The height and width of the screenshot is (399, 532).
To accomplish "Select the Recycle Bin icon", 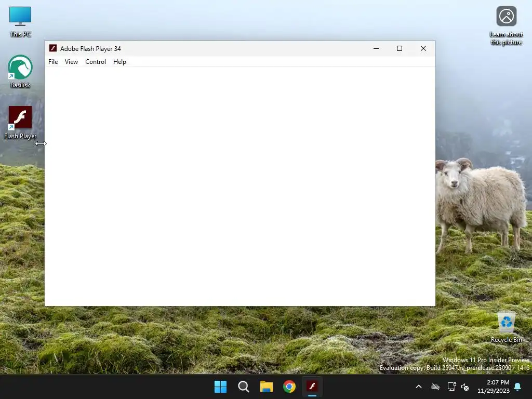I will 506,328.
